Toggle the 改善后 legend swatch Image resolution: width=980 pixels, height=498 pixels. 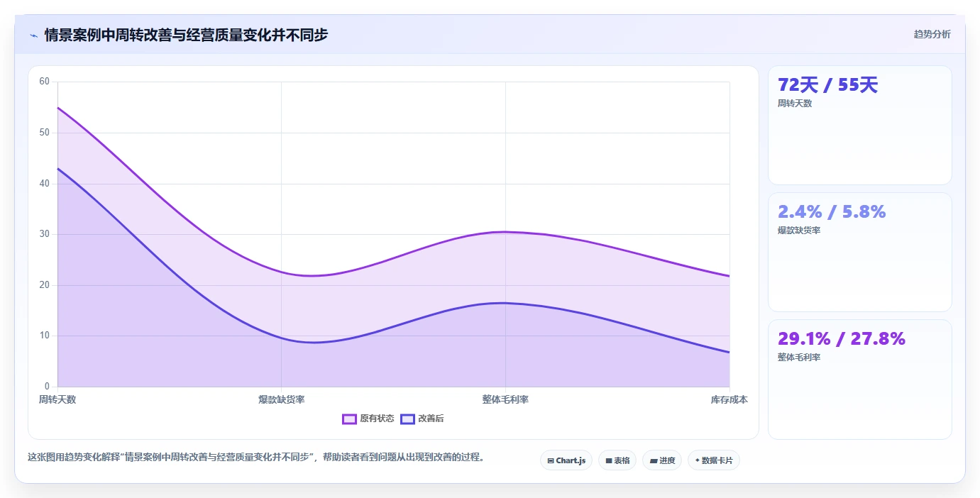pyautogui.click(x=407, y=419)
